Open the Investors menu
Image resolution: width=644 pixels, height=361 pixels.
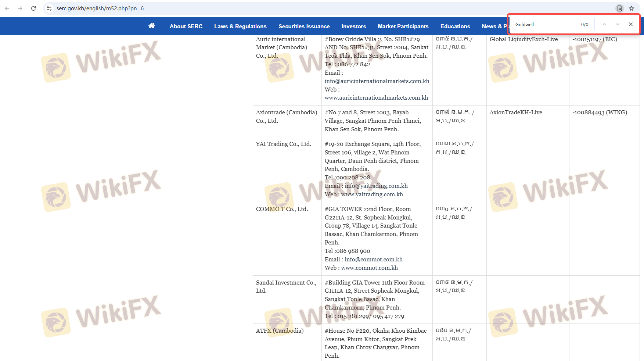(354, 26)
